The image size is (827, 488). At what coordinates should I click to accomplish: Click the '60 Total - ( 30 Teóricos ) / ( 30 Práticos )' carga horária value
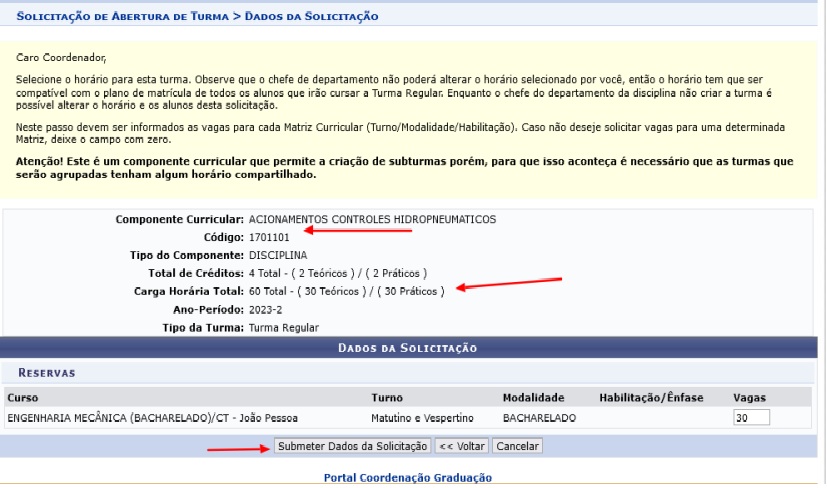(x=347, y=291)
